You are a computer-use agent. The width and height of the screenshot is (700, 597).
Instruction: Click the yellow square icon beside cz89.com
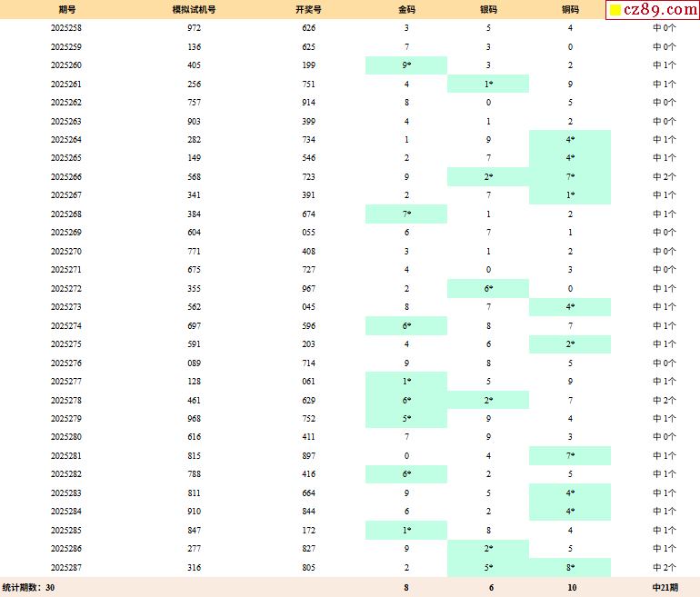[615, 10]
